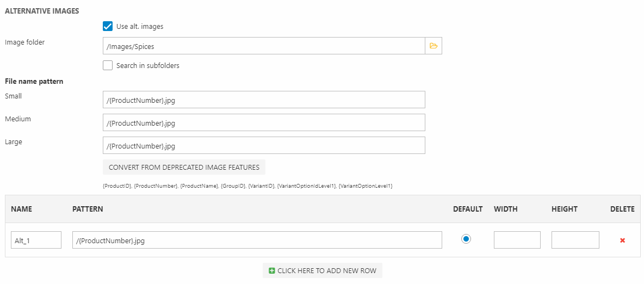Screen dimensions: 644x284
Task: Delete the Alt_1 row with red X
Action: [622, 240]
